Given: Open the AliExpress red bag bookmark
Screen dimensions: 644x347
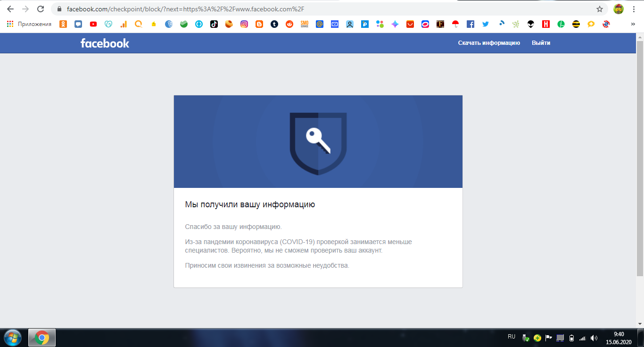Looking at the screenshot, I should pyautogui.click(x=410, y=24).
